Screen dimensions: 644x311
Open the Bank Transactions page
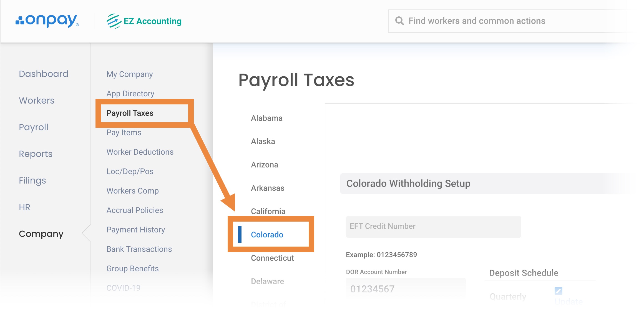[x=139, y=249]
